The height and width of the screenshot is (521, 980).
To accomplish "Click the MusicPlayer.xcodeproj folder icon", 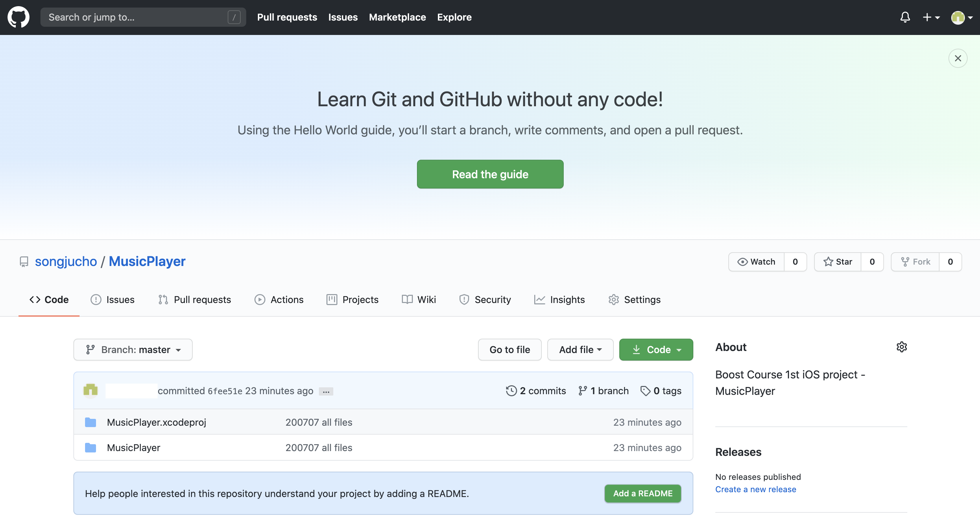I will pos(90,422).
